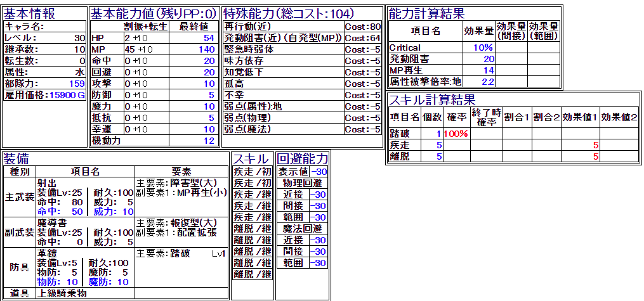This screenshot has height=301, width=644.
Task: Select the 属性被撃倍率:地 row label
Action: (x=425, y=82)
